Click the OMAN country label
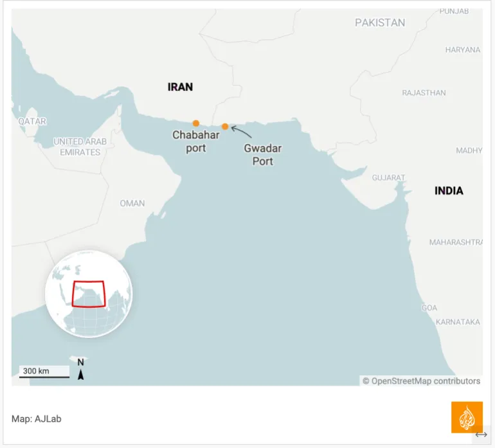This screenshot has height=448, width=495. 132,203
